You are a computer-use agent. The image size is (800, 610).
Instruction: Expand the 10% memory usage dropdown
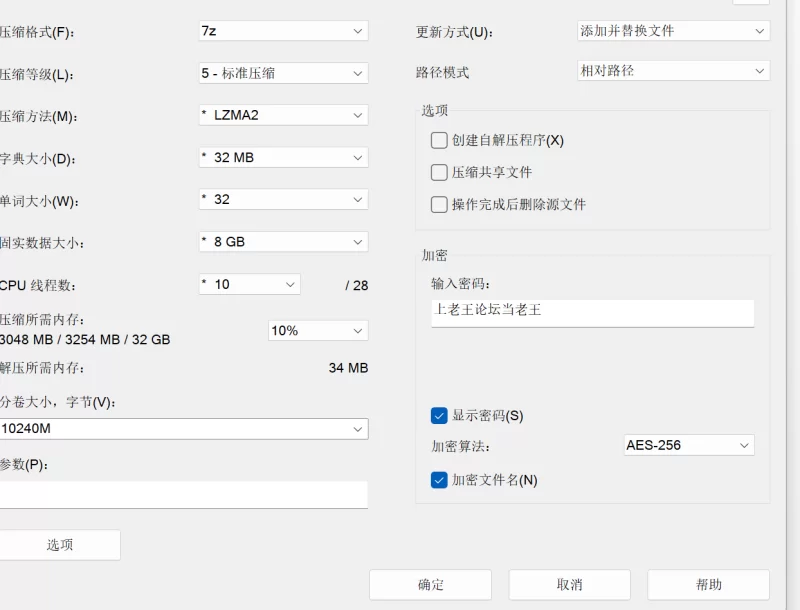(x=318, y=331)
